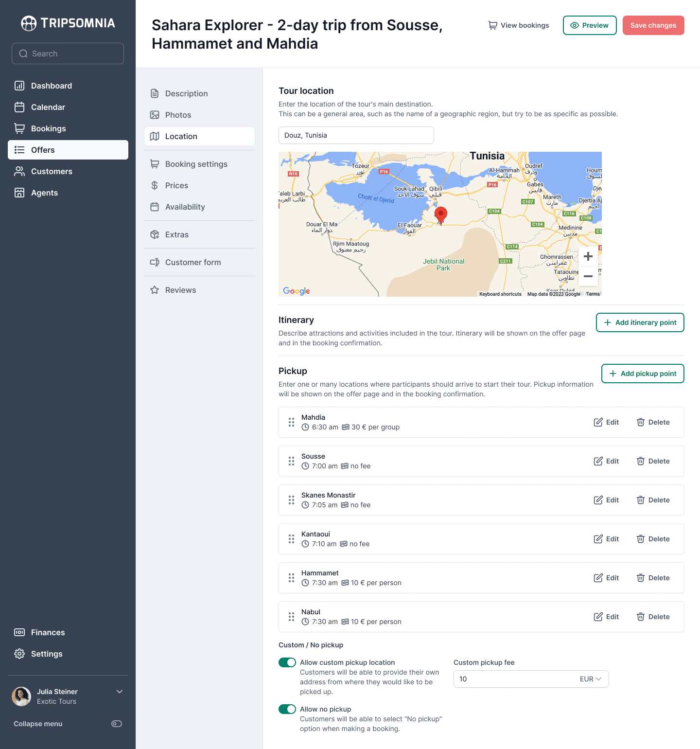
Task: Click the Preview button
Action: (x=590, y=25)
